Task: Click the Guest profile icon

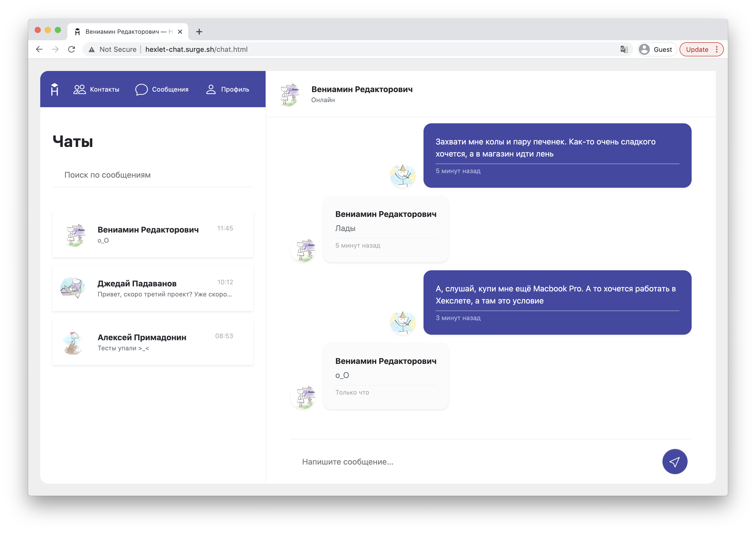Action: click(644, 49)
